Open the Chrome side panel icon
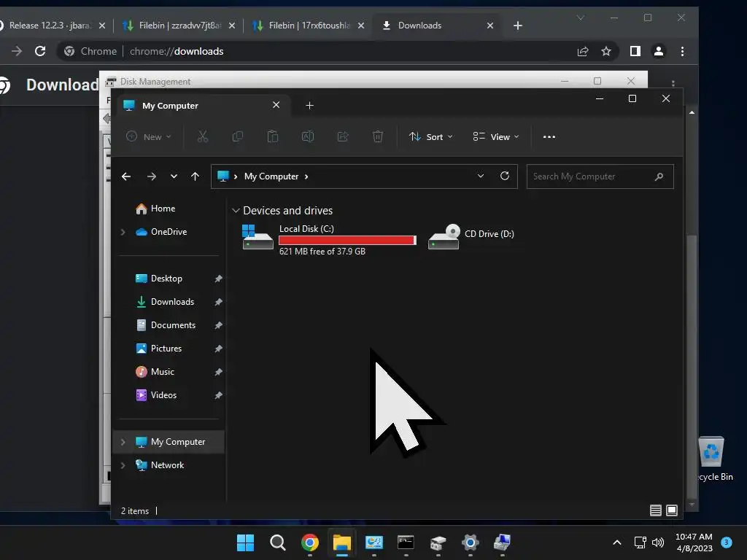This screenshot has width=747, height=560. pyautogui.click(x=635, y=51)
